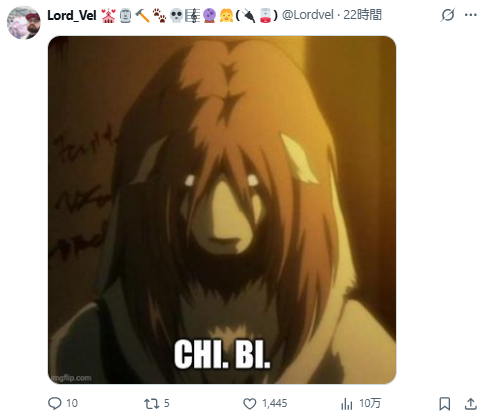The width and height of the screenshot is (483, 416).
Task: Expand the CHI. BI. meme image
Action: pos(222,210)
